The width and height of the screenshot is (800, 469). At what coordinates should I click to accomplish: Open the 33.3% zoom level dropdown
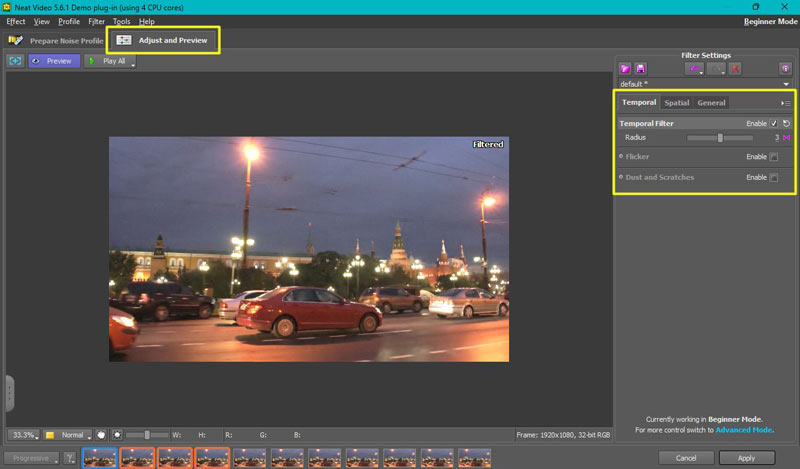23,435
